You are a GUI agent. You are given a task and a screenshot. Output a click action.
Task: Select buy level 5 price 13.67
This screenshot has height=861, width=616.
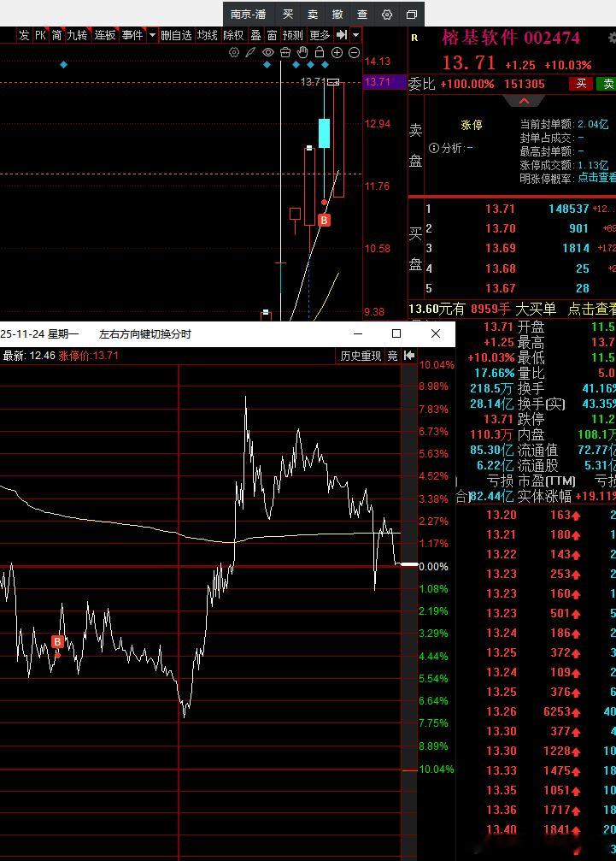501,288
